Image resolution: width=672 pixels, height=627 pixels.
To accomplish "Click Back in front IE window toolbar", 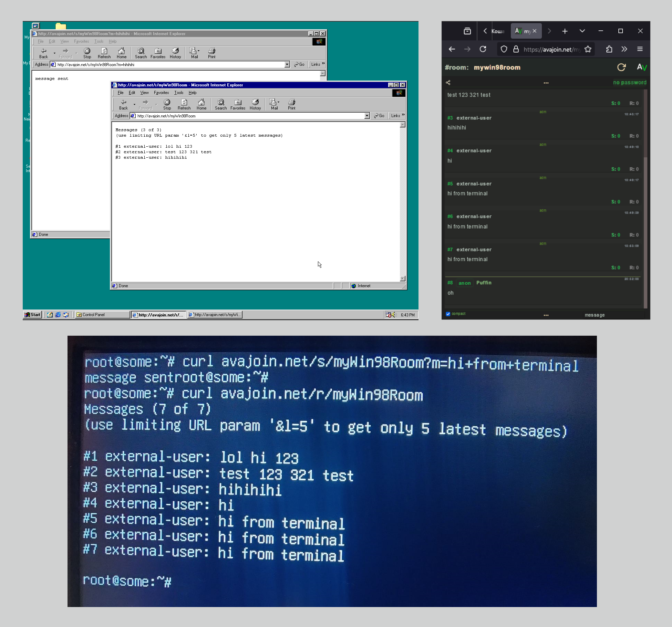I will (x=123, y=104).
